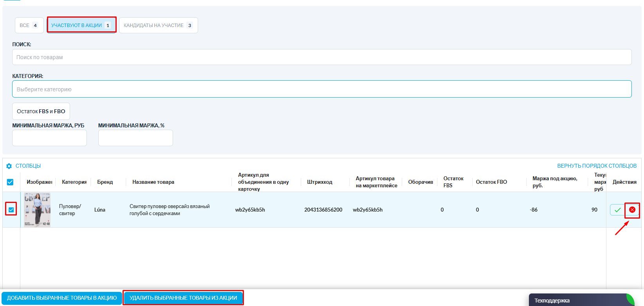Click the Остаток FBS и FBO button

tap(41, 111)
